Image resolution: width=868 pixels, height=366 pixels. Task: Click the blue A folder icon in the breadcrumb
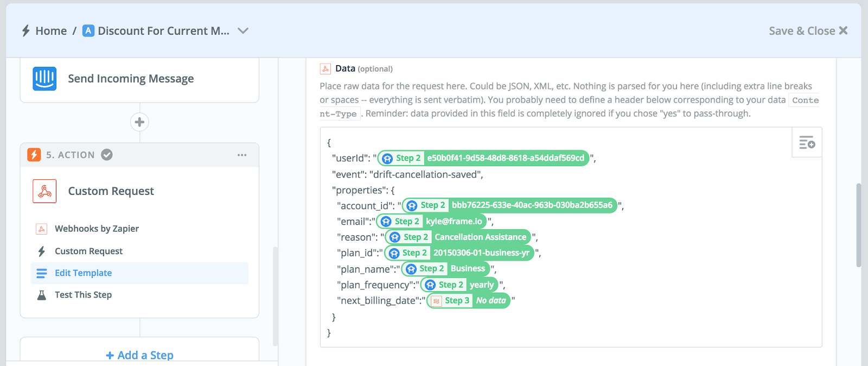(x=88, y=30)
